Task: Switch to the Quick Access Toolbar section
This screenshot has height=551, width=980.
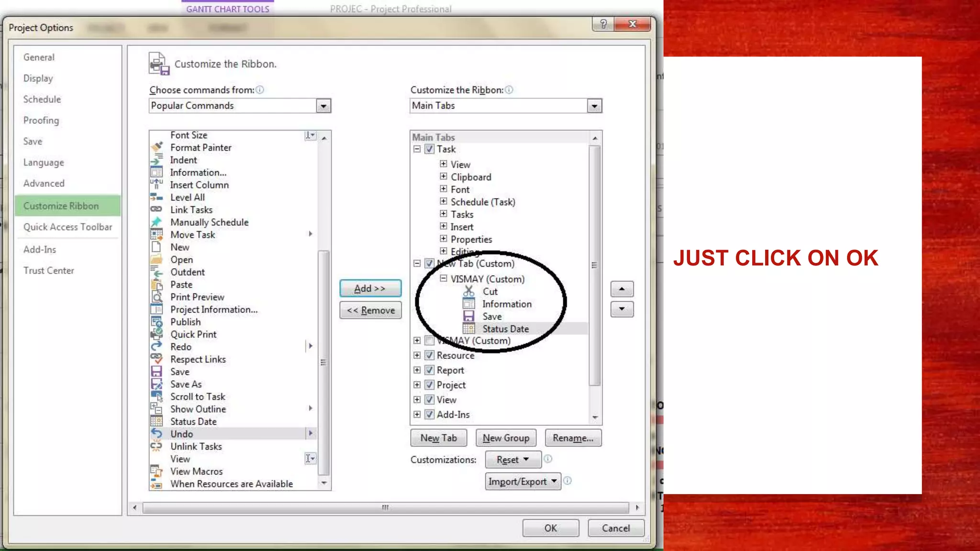Action: (x=67, y=227)
